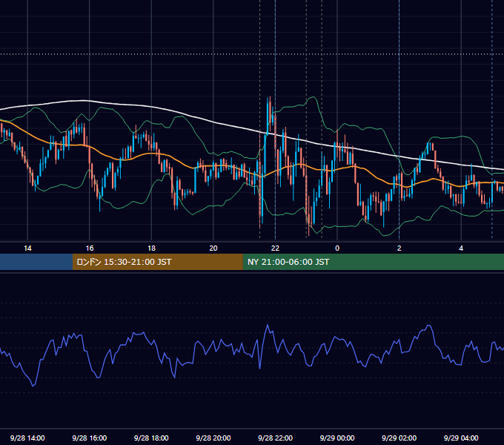Click the NY 21:00-06:00 JST session bar
This screenshot has width=504, height=445.
click(x=373, y=262)
